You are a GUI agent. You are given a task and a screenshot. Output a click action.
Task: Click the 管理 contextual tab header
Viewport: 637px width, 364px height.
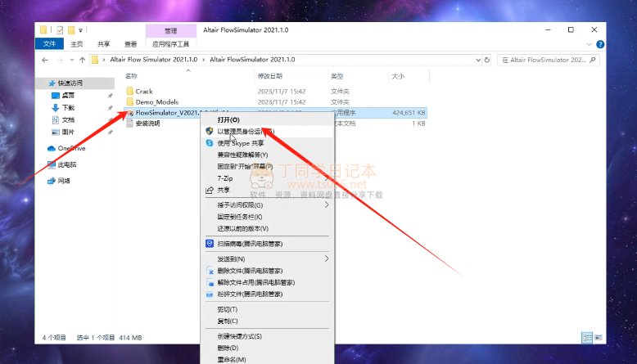[x=170, y=31]
